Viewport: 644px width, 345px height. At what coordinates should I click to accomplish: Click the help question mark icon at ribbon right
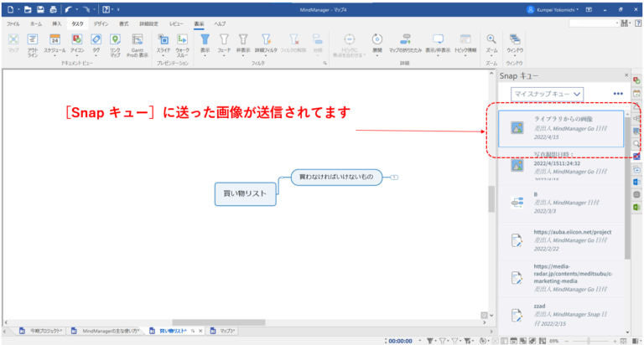tap(638, 23)
